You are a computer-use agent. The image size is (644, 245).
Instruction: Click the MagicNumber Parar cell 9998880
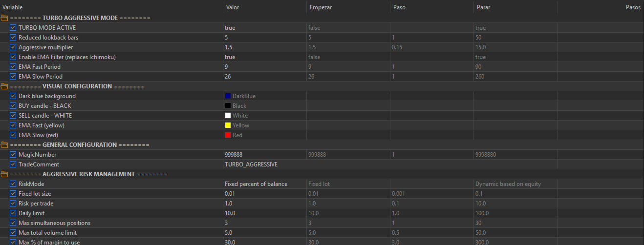tap(515, 155)
